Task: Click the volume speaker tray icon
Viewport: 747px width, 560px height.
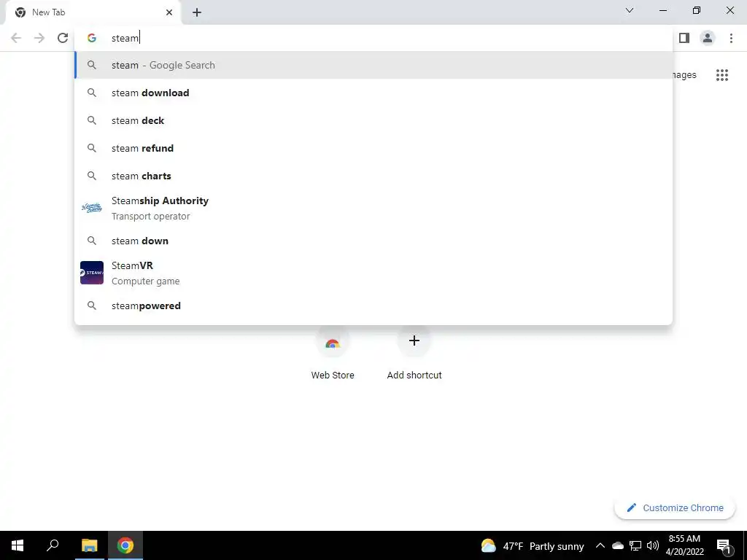Action: 653,545
